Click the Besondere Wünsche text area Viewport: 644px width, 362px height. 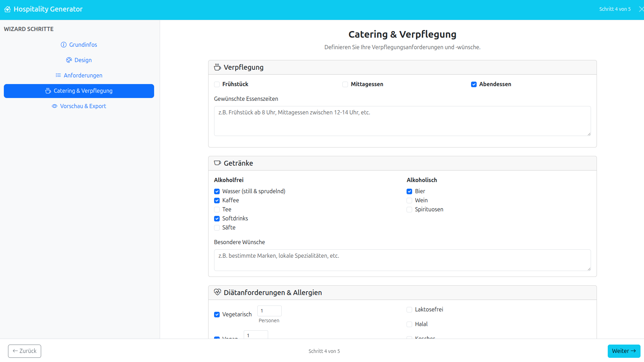(402, 260)
